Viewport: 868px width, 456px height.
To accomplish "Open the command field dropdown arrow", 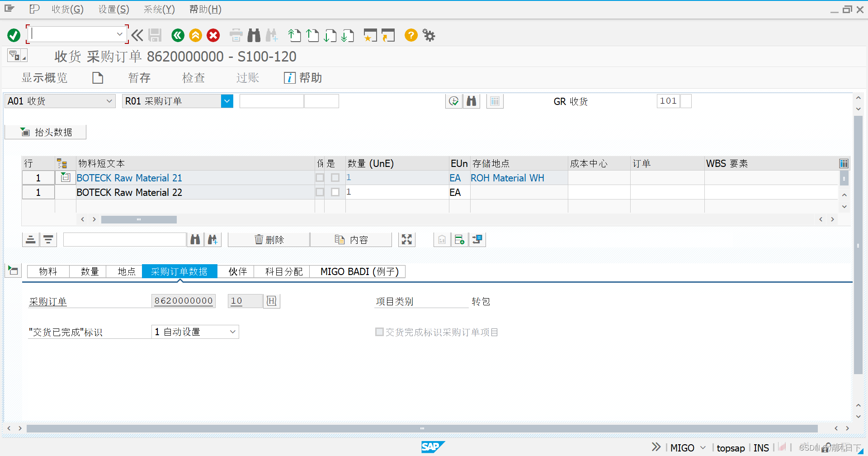I will pyautogui.click(x=119, y=34).
